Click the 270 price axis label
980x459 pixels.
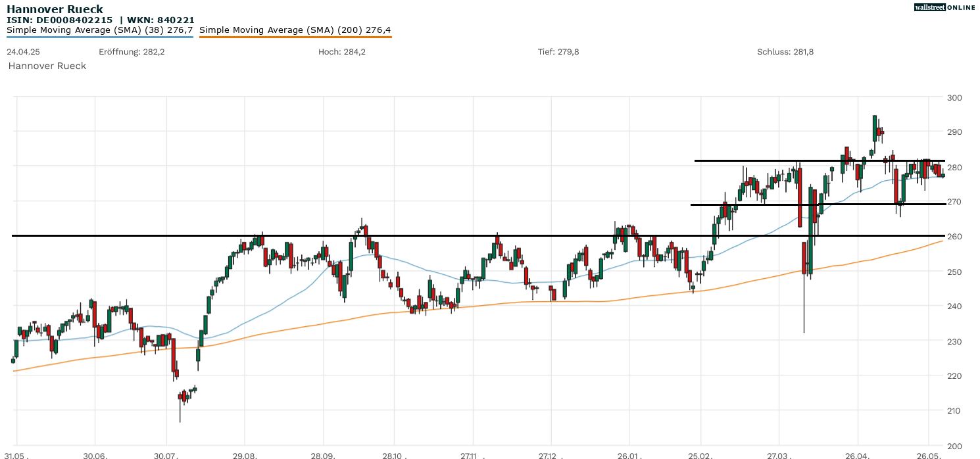pos(954,202)
